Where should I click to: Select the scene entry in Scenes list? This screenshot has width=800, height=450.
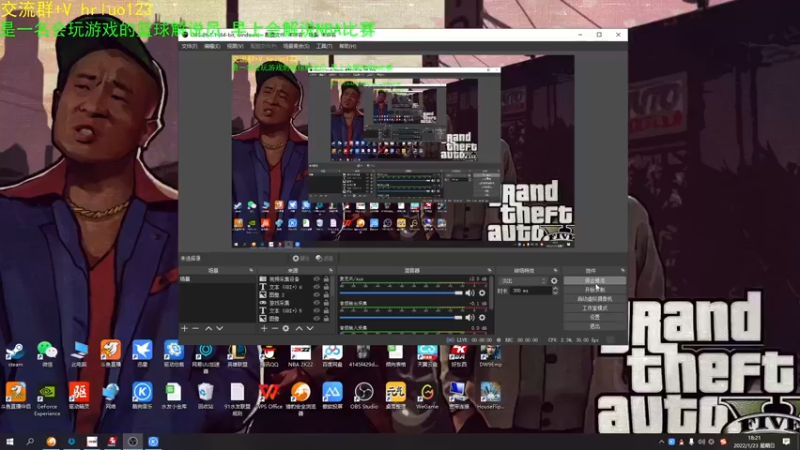point(217,279)
